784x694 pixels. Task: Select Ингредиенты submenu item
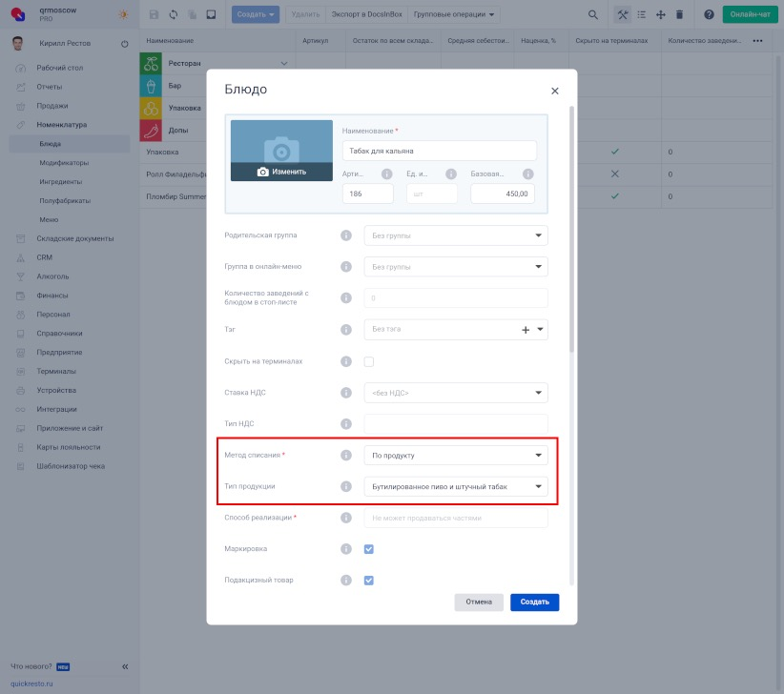(60, 182)
